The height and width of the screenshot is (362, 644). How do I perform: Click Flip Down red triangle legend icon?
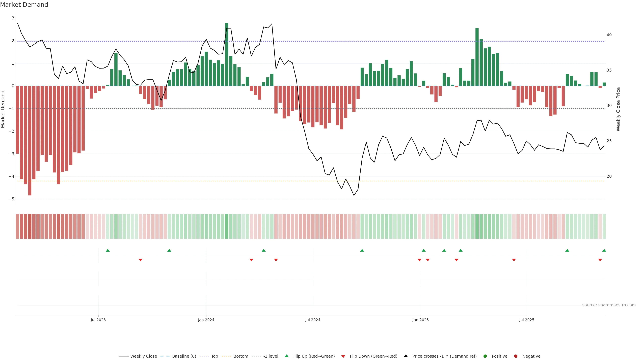[343, 356]
